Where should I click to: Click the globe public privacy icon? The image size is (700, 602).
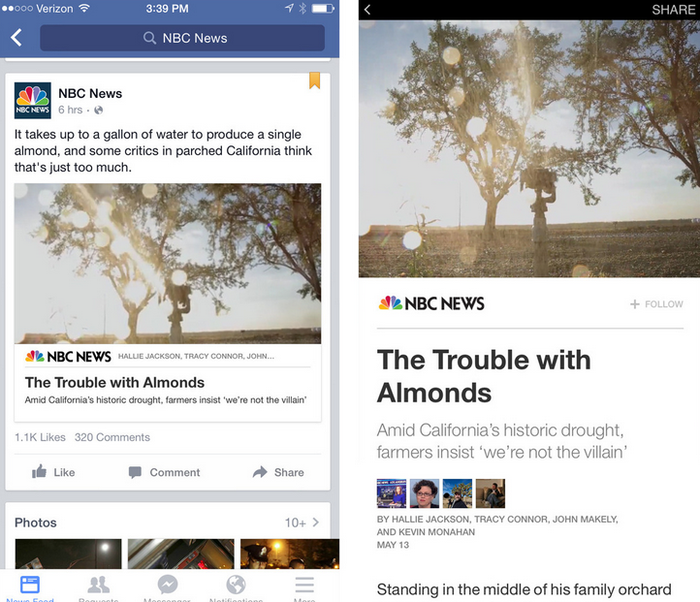pos(99,111)
